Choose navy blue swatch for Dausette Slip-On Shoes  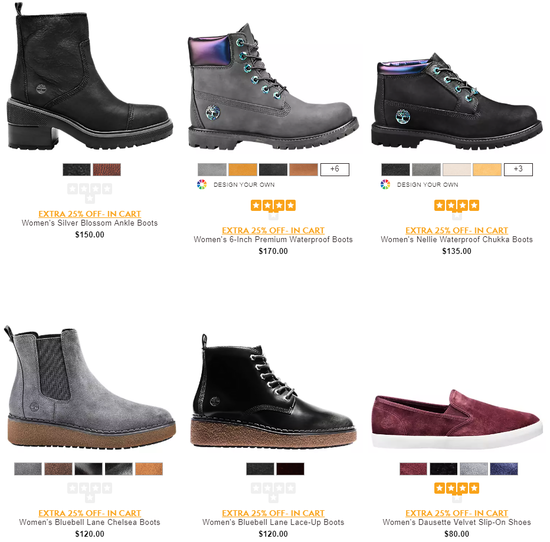point(504,469)
